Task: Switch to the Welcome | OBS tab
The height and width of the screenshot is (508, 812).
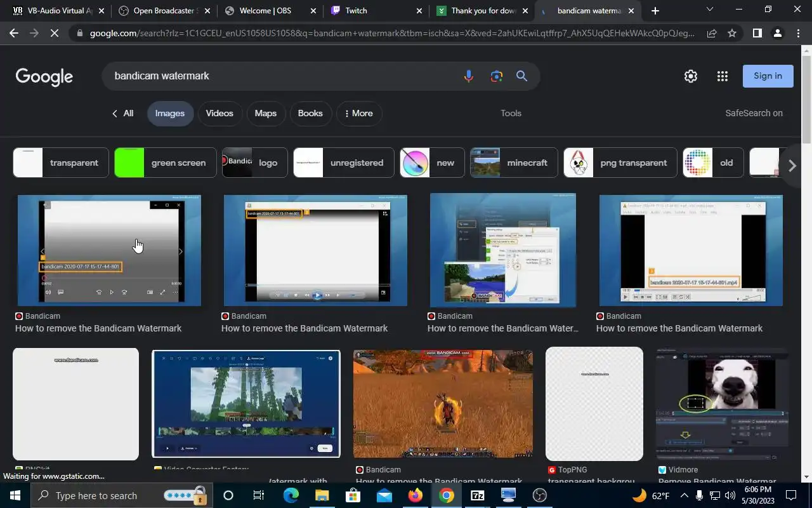Action: pyautogui.click(x=269, y=11)
